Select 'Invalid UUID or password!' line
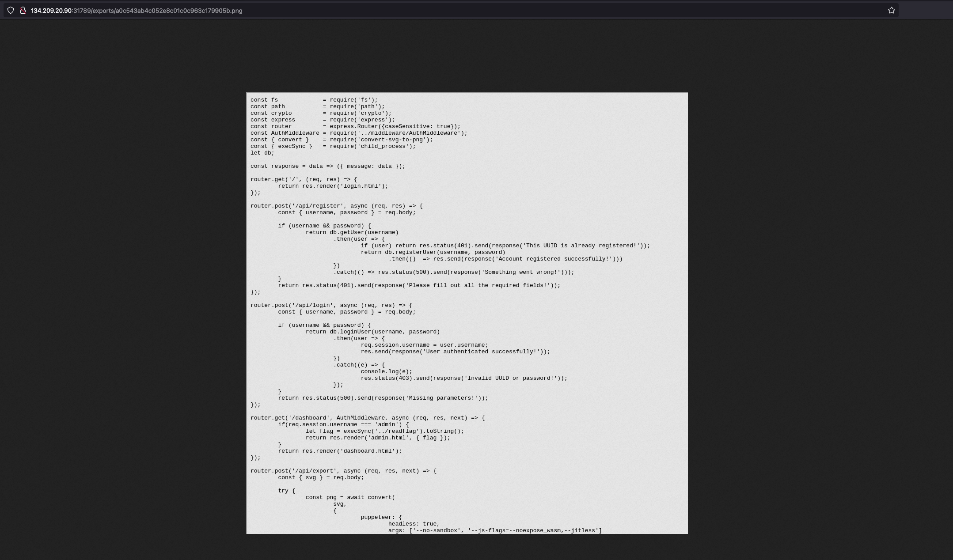Viewport: 953px width, 560px height. tap(464, 378)
